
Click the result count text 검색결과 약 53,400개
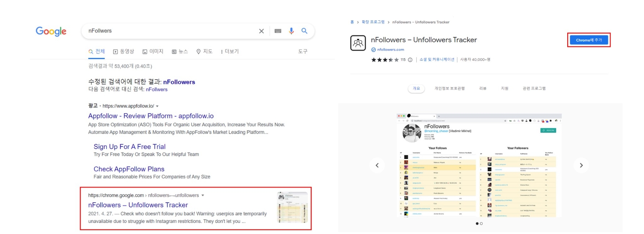coord(120,66)
